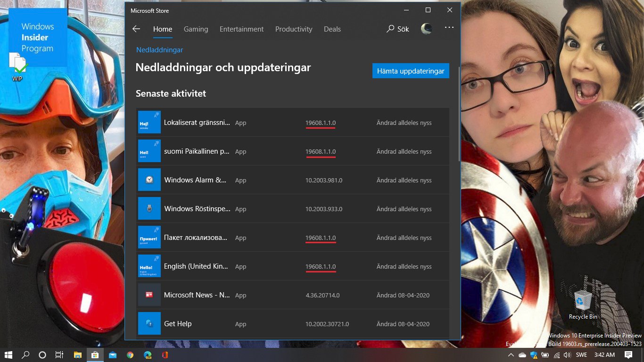Click version 10.2002.30721.0 of Get Help

(327, 324)
